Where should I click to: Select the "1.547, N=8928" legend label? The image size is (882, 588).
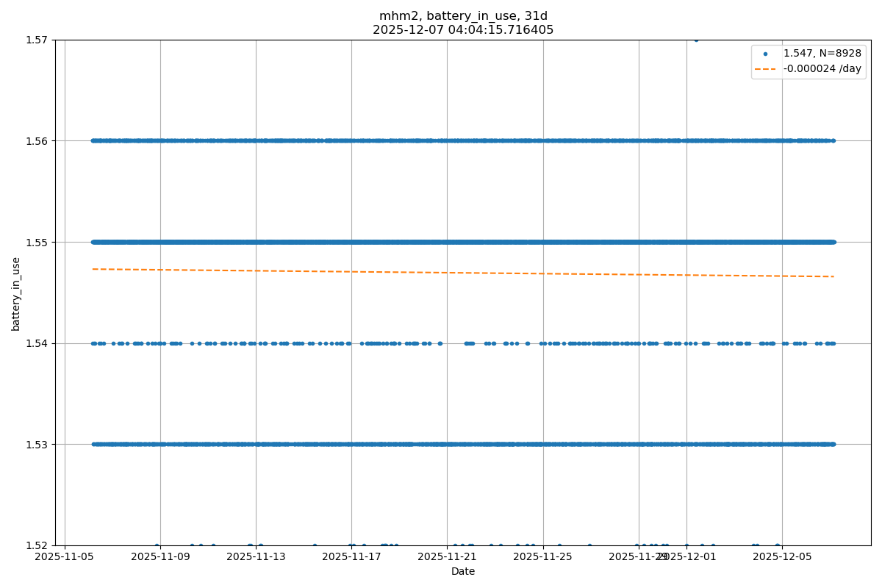click(x=822, y=54)
